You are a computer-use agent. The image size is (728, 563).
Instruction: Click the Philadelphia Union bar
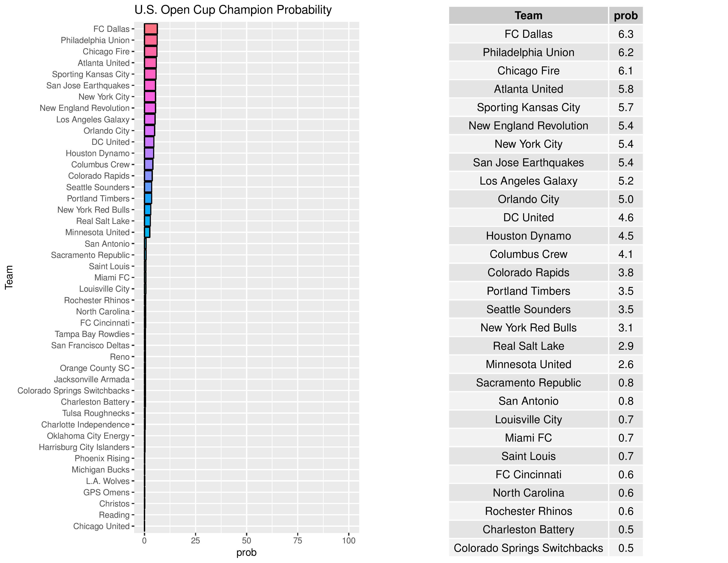(x=151, y=40)
